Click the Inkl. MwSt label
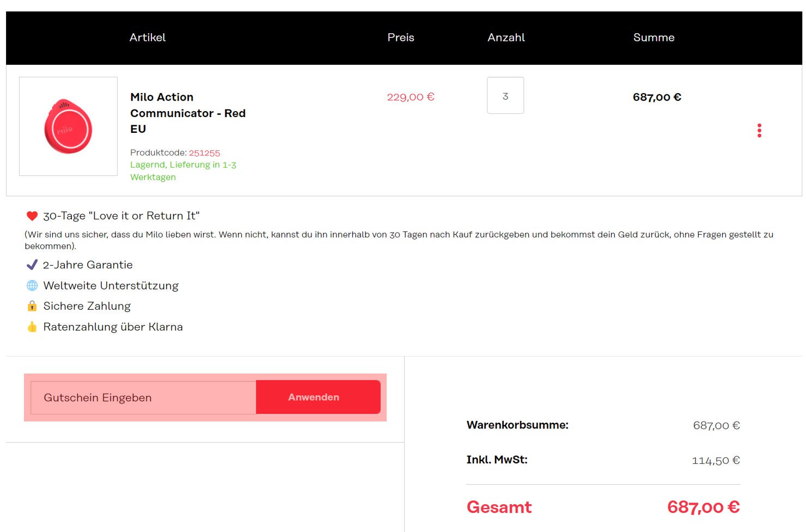 click(497, 460)
